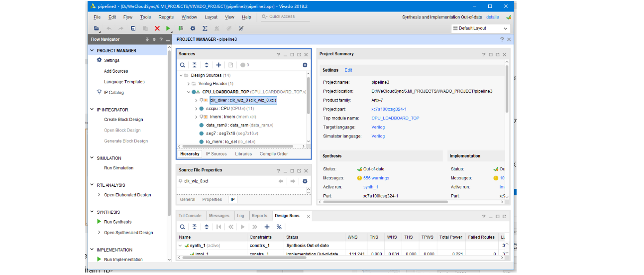The height and width of the screenshot is (275, 644).
Task: Open the Flow menu
Action: click(x=128, y=17)
